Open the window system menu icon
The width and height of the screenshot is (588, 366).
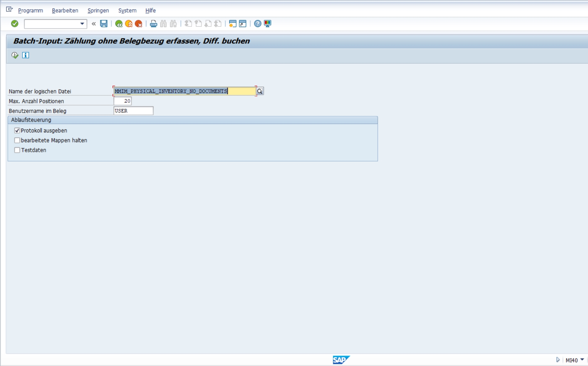point(9,10)
